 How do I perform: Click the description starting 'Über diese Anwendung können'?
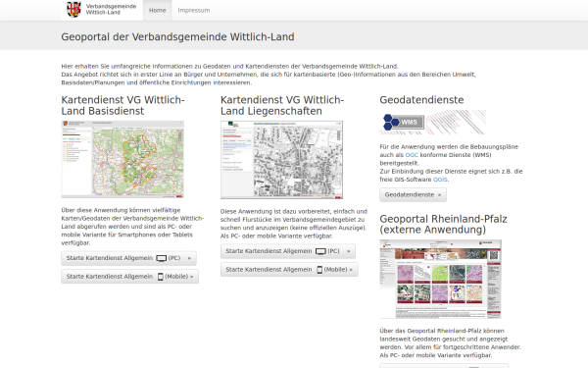[x=132, y=227]
